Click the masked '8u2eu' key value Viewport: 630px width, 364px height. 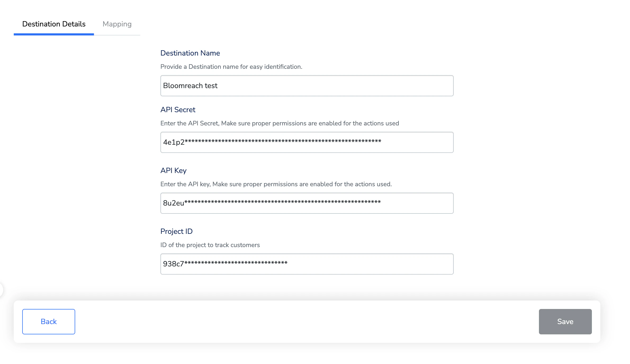pyautogui.click(x=272, y=203)
